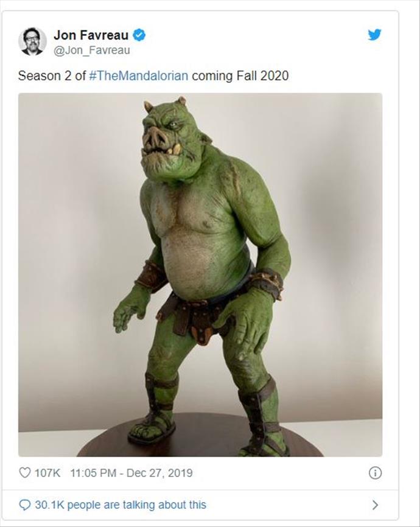The image size is (420, 527).
Task: Click the tweet text 'Season 2 of'
Action: pyautogui.click(x=52, y=75)
